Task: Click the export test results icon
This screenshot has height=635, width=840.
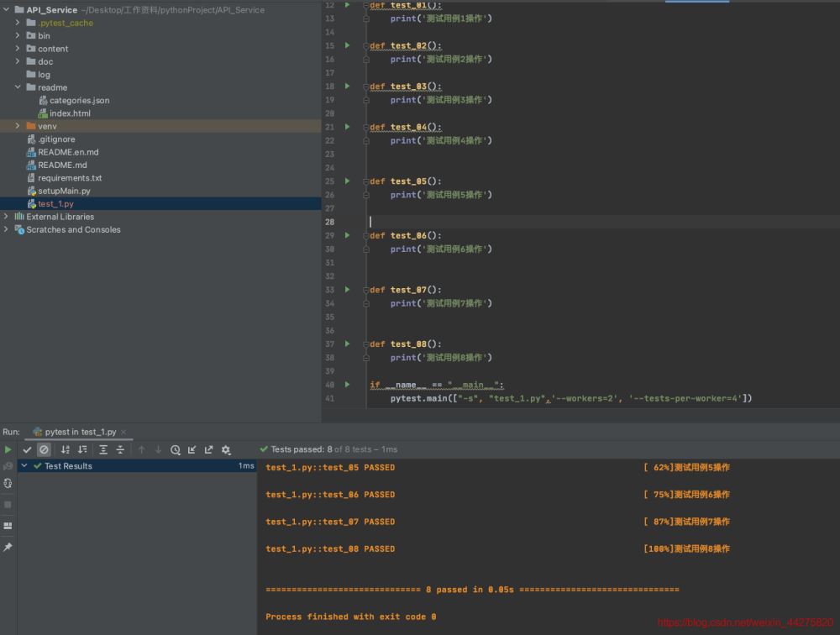Action: coord(209,449)
